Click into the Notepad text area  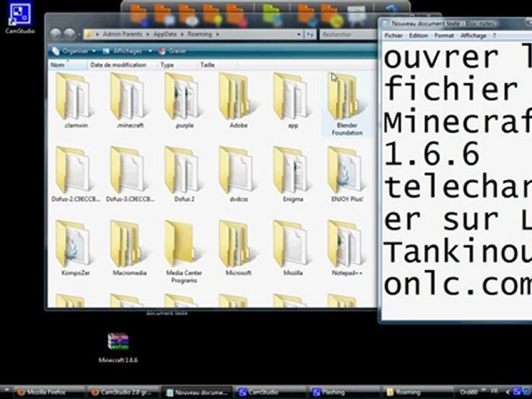click(x=457, y=181)
